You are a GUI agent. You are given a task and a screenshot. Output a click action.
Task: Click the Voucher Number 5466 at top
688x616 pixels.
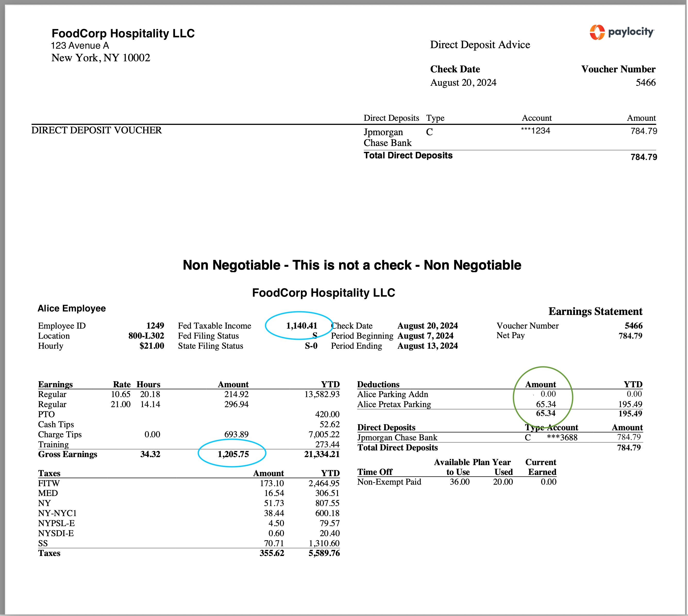coord(645,82)
